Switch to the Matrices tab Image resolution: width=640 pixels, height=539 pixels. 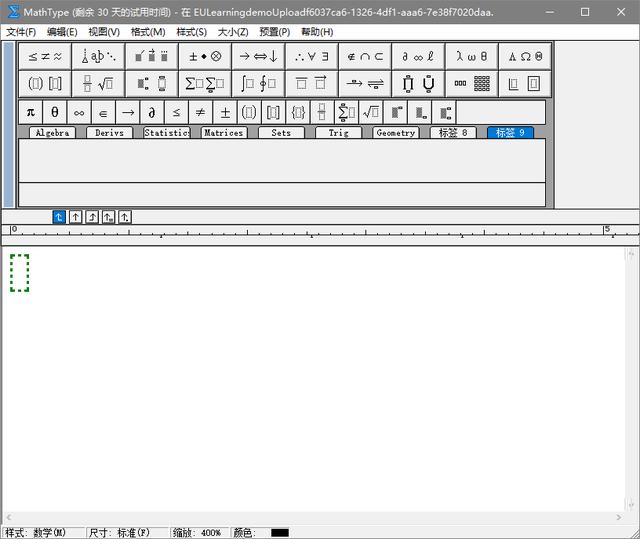tap(224, 133)
